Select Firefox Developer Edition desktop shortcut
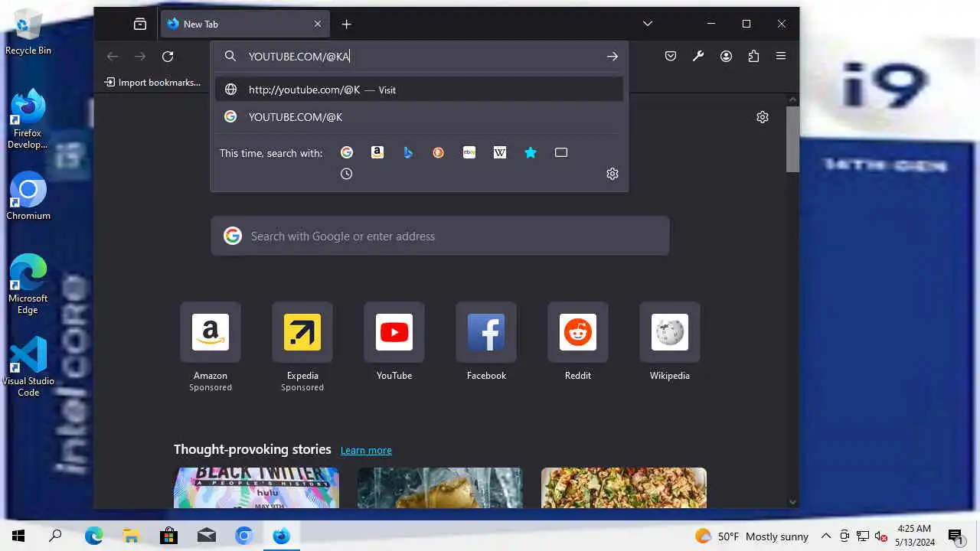The image size is (980, 551). (x=28, y=119)
